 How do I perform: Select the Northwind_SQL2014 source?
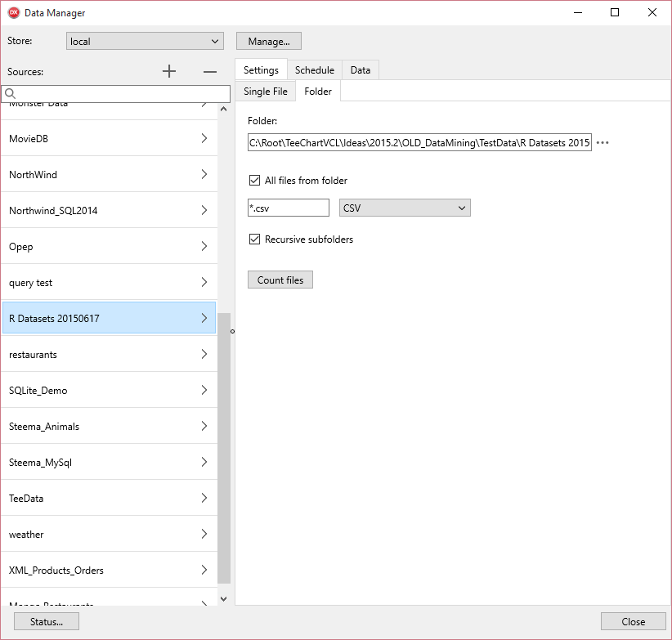[109, 210]
